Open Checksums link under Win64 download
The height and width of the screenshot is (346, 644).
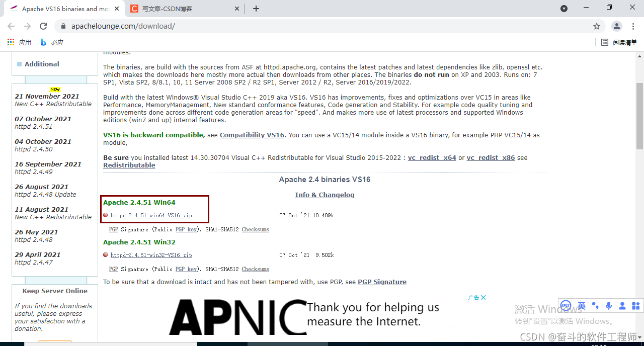(256, 229)
